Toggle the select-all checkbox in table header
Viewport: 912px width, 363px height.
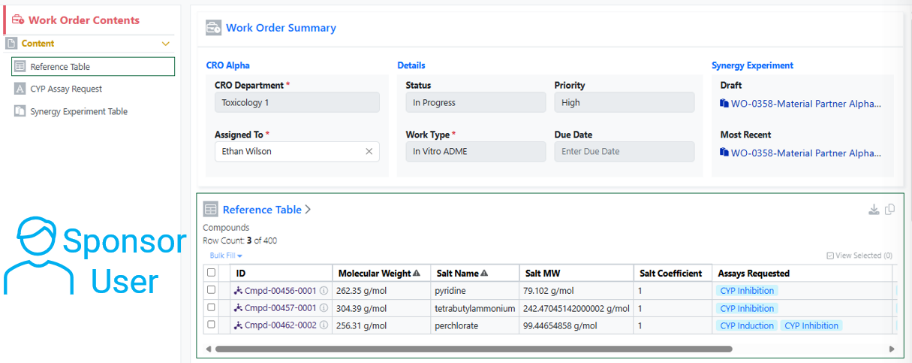coord(211,272)
